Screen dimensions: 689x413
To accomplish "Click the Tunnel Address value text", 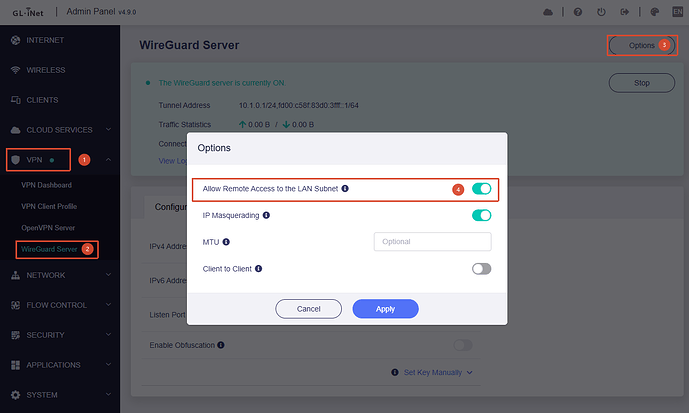I will [299, 105].
